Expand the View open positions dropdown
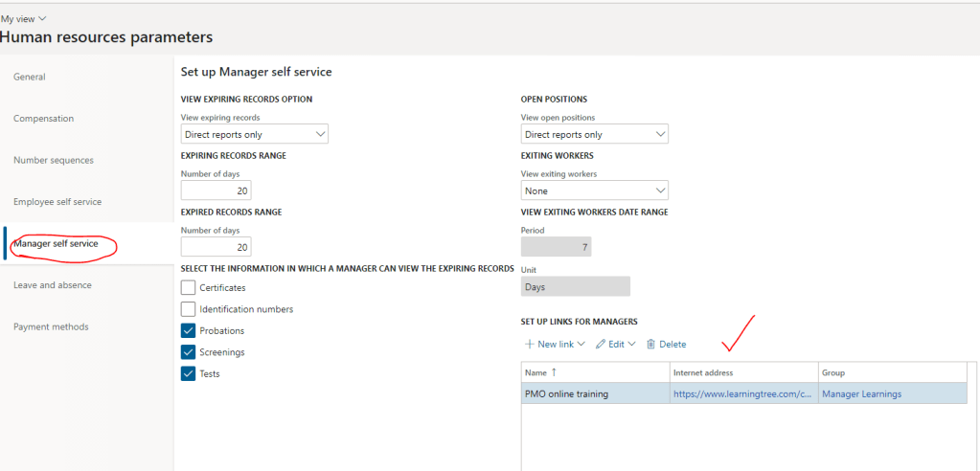Screen dimensions: 980x471 594,135
